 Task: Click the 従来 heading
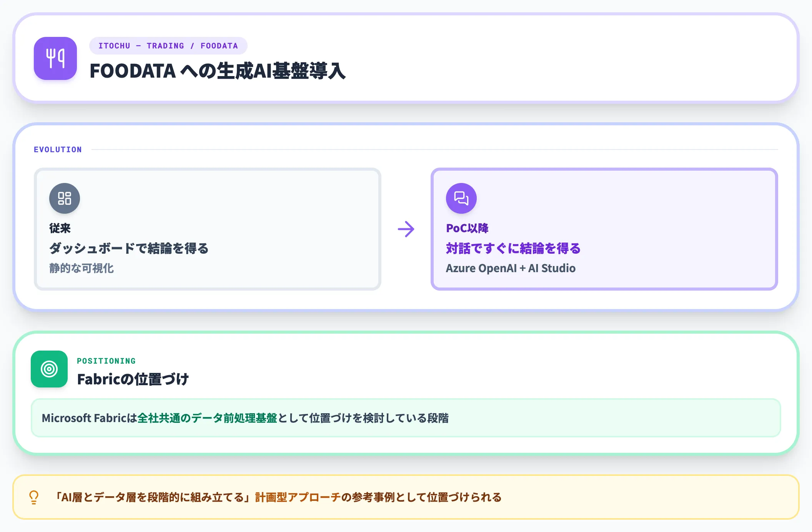[x=60, y=228]
